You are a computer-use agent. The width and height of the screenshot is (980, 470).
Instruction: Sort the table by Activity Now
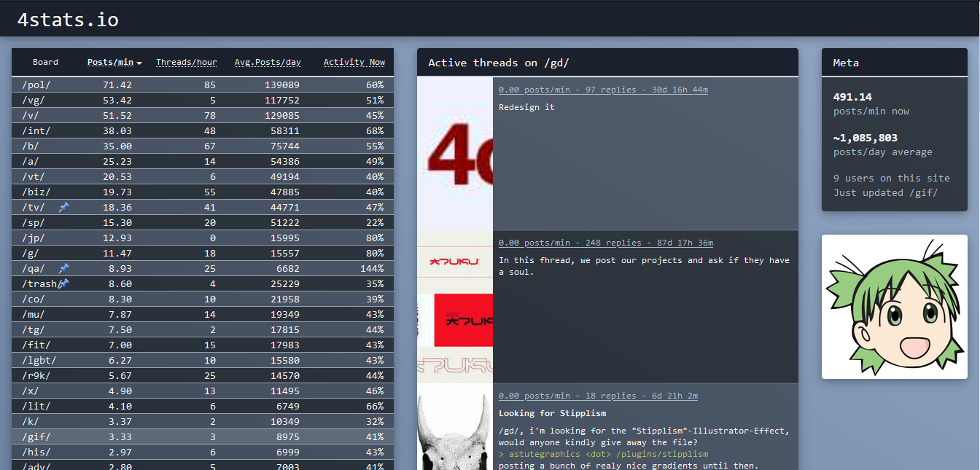point(354,63)
